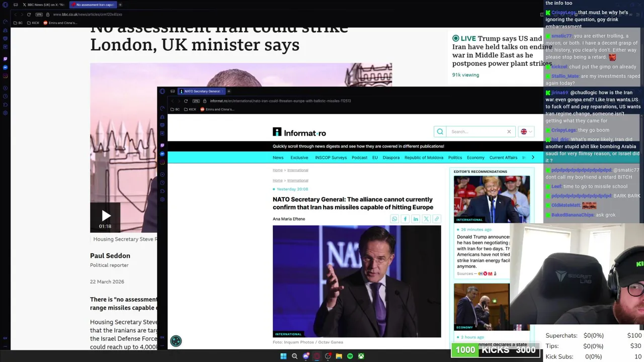Open Messenger icon in front browser sidebar
The height and width of the screenshot is (362, 644).
point(162,154)
